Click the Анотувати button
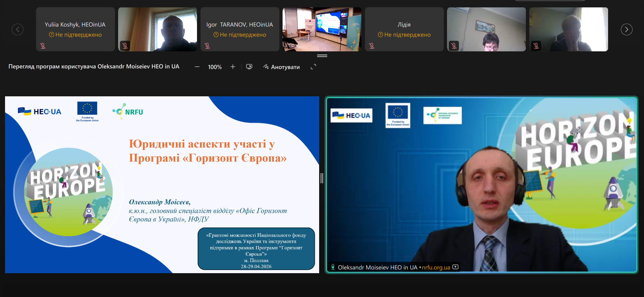This screenshot has width=644, height=297. click(x=281, y=67)
